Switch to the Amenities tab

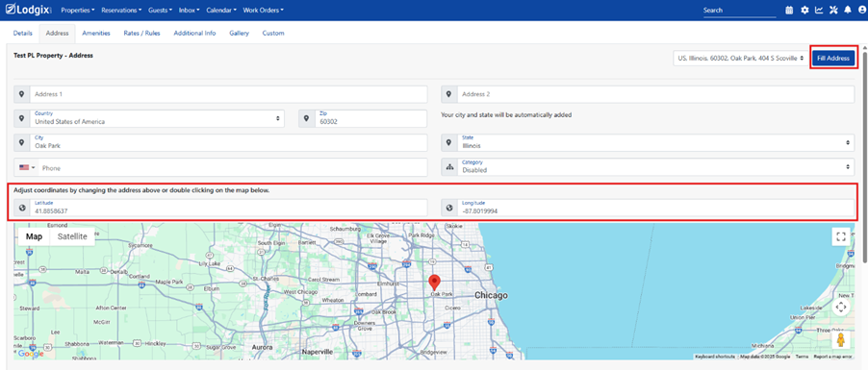click(96, 34)
